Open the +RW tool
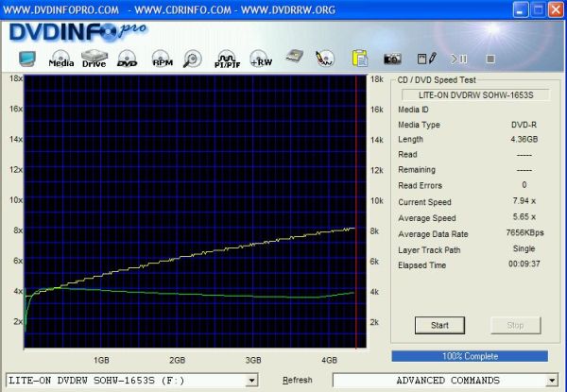 point(261,59)
